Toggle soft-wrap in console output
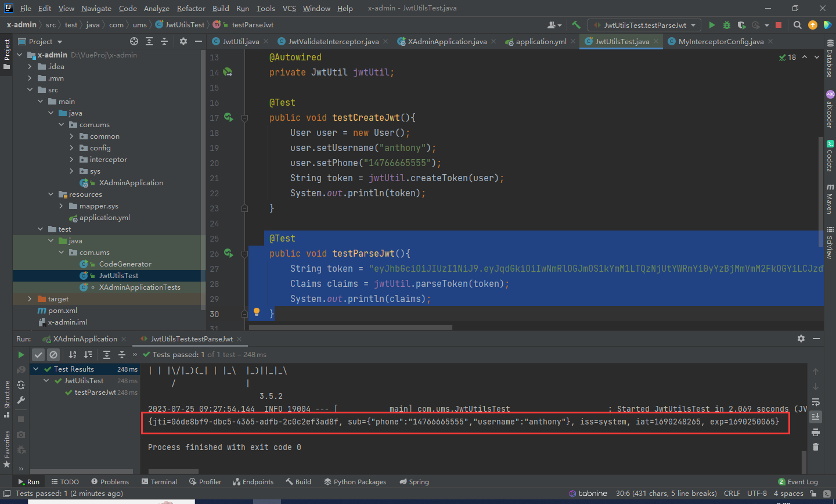This screenshot has height=504, width=836. coord(816,402)
